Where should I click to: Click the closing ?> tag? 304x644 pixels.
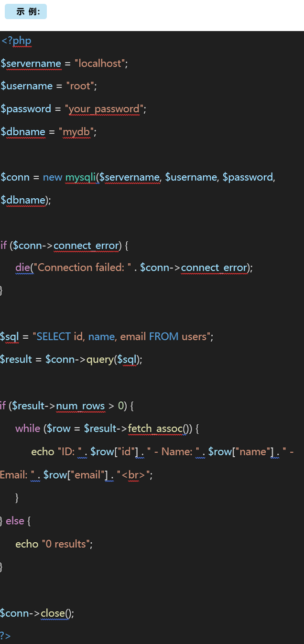click(5, 636)
